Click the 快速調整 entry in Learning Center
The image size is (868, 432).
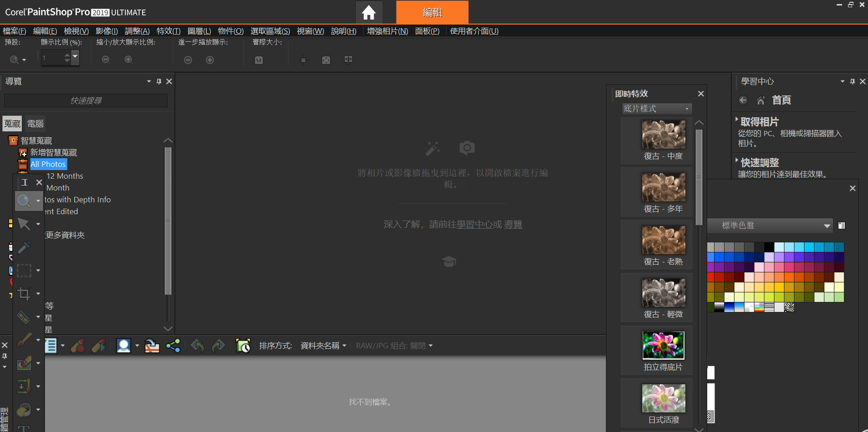[759, 162]
